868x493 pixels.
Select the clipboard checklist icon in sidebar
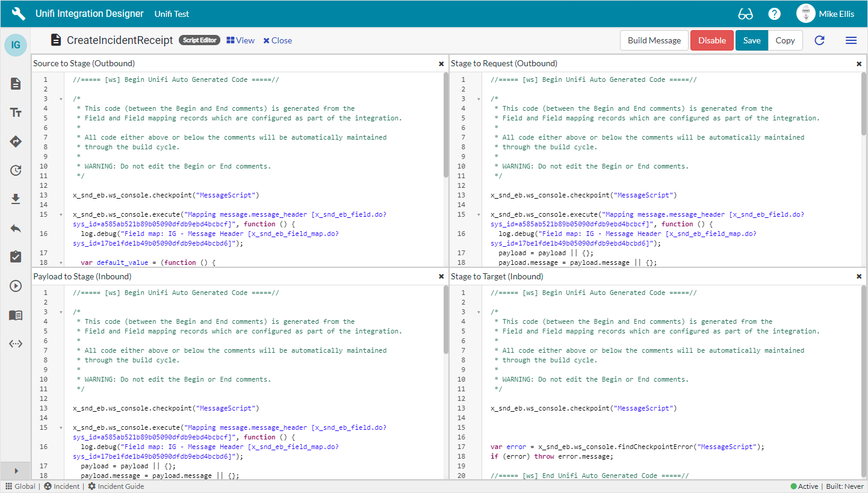point(15,256)
